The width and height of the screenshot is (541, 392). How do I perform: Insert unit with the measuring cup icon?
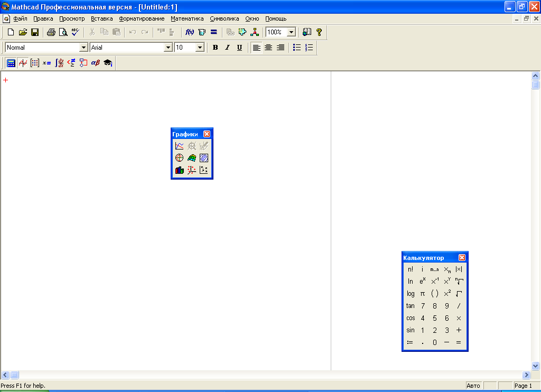click(x=202, y=32)
